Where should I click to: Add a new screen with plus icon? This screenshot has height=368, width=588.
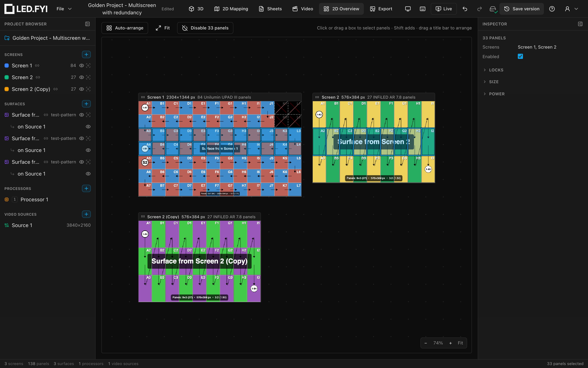coord(86,54)
